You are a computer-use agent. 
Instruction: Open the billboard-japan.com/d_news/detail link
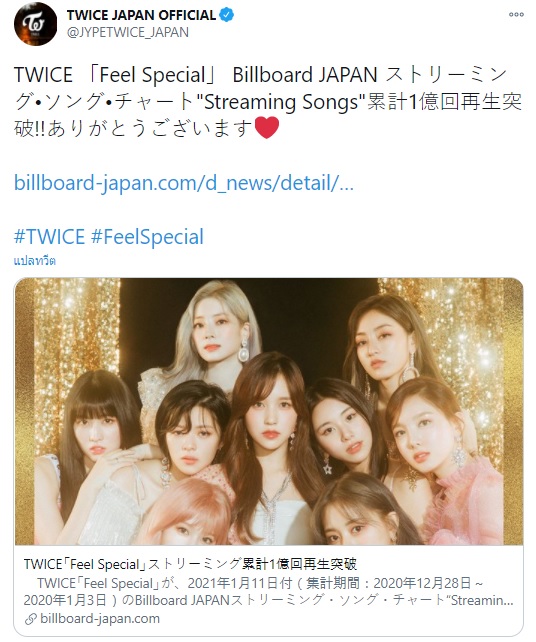(184, 183)
